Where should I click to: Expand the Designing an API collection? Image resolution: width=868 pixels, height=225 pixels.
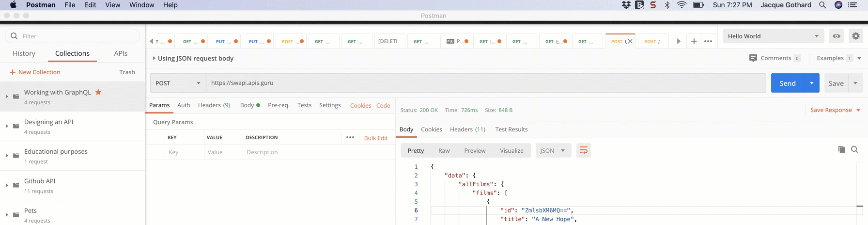(7, 126)
